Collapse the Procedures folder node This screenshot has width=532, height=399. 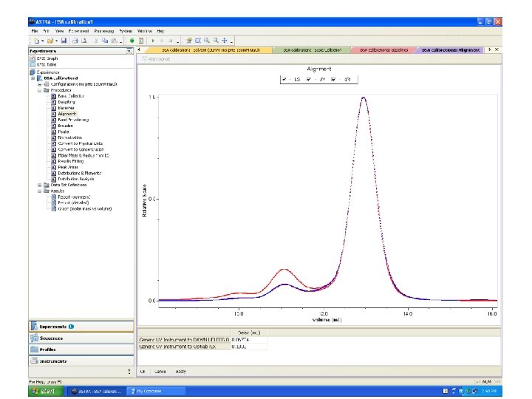pos(39,90)
